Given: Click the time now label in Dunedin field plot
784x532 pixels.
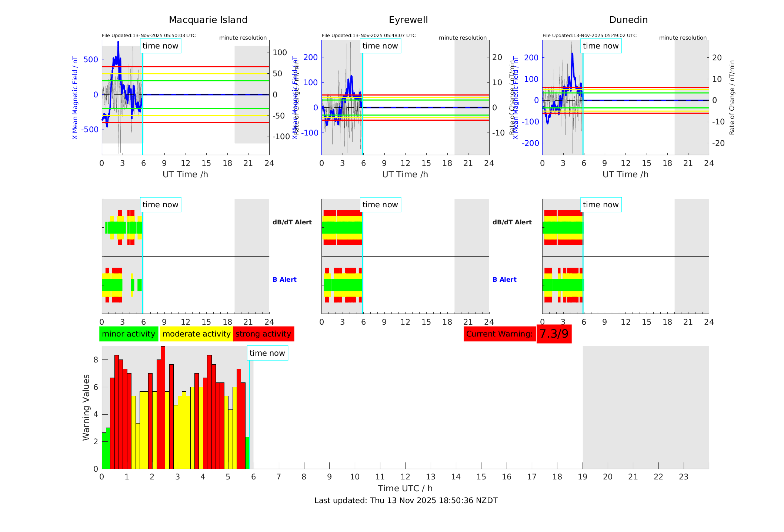Looking at the screenshot, I should [x=600, y=46].
